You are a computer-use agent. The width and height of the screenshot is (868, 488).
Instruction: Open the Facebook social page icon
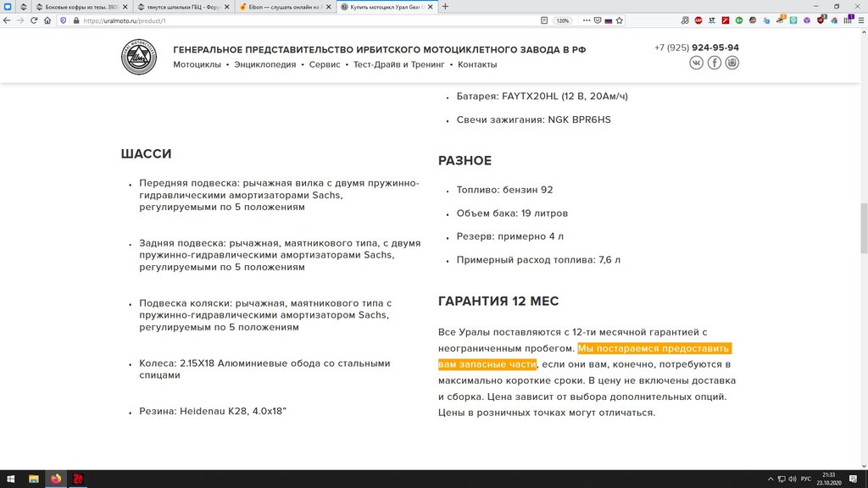(x=715, y=63)
